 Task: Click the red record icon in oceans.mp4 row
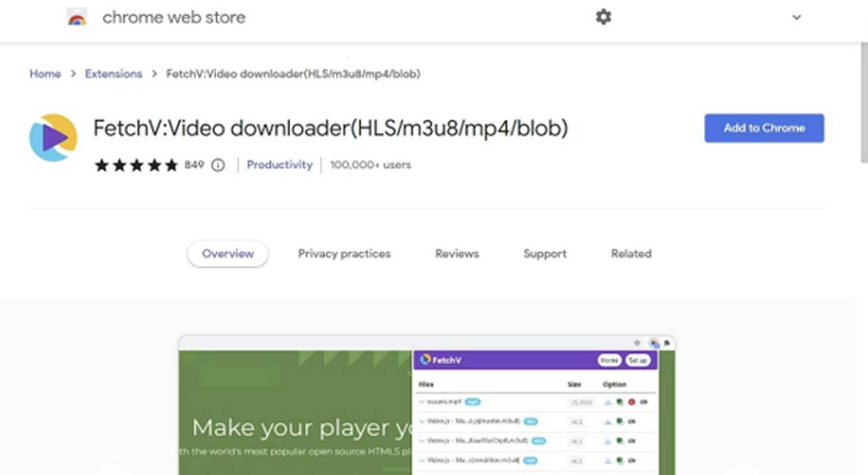tap(631, 402)
